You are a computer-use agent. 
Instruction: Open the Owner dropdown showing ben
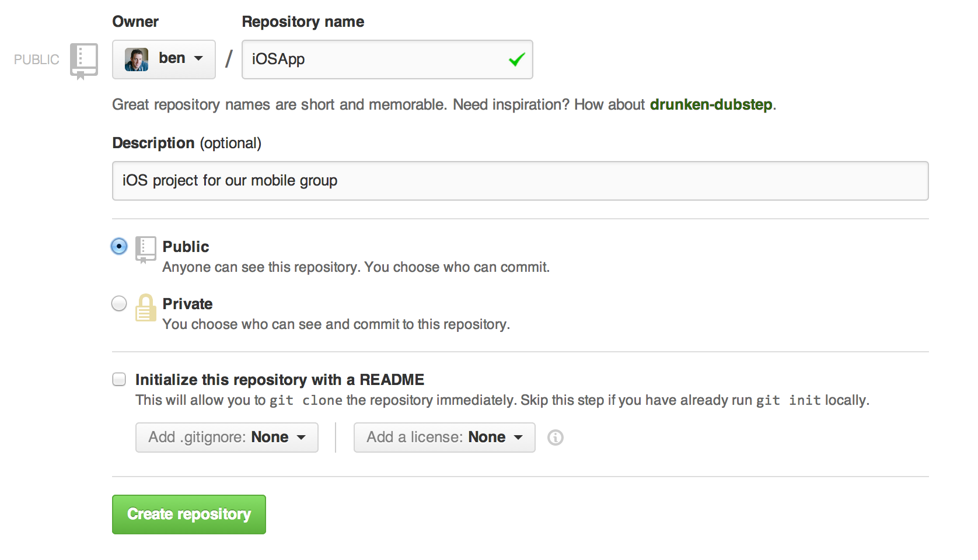pos(164,60)
